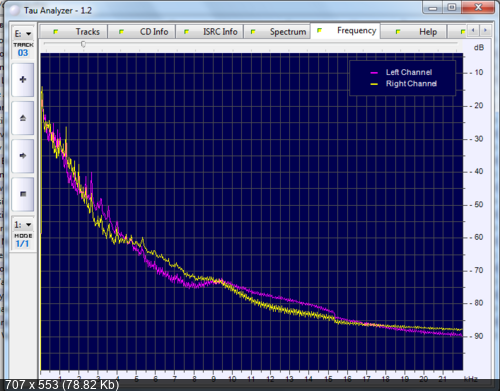The image size is (500, 391).
Task: Click the list lines icon button
Action: point(23,194)
